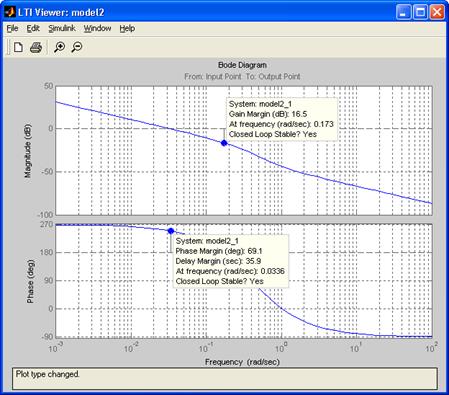449x395 pixels.
Task: Select the Zoom Out magnifier tool
Action: (x=77, y=47)
